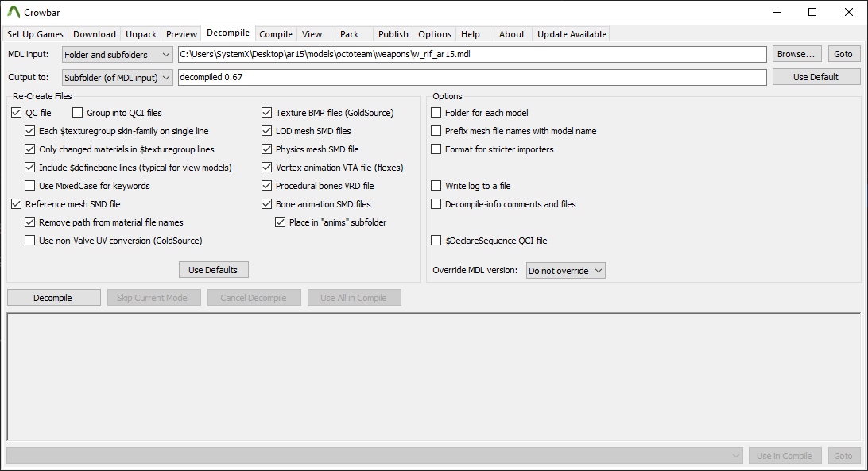The image size is (868, 471).
Task: Check "Group into QCI files"
Action: tap(77, 112)
